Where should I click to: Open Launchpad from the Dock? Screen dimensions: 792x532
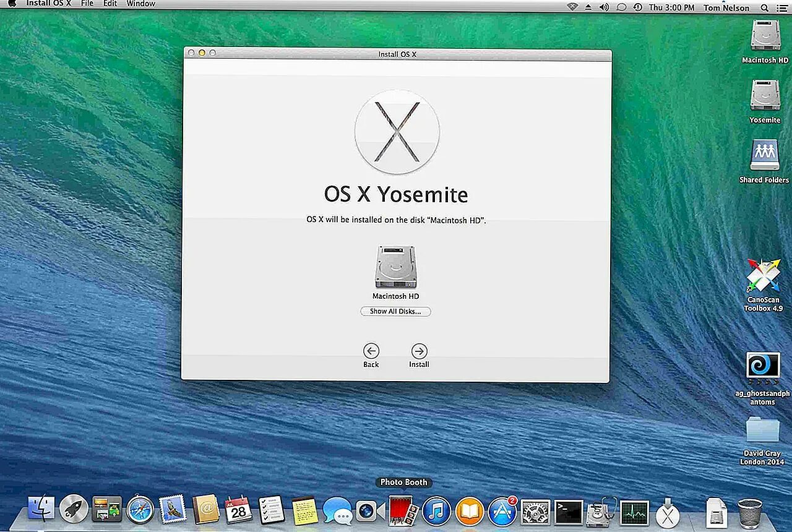(x=74, y=509)
